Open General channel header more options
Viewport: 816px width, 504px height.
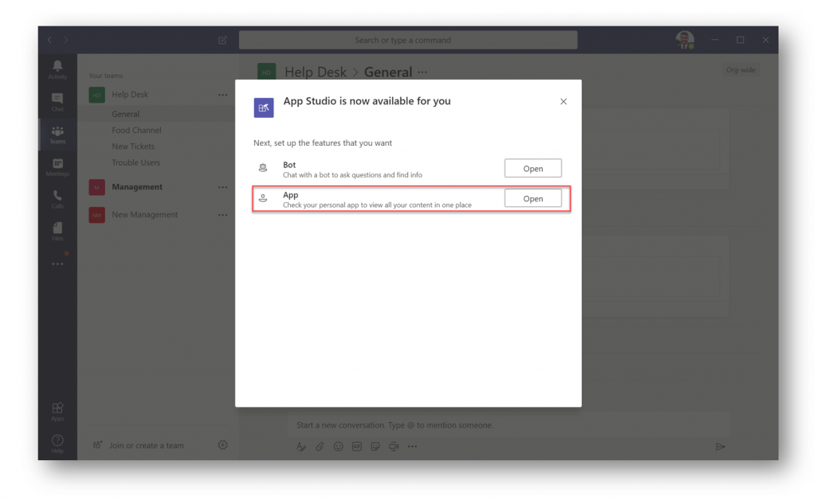click(x=422, y=72)
